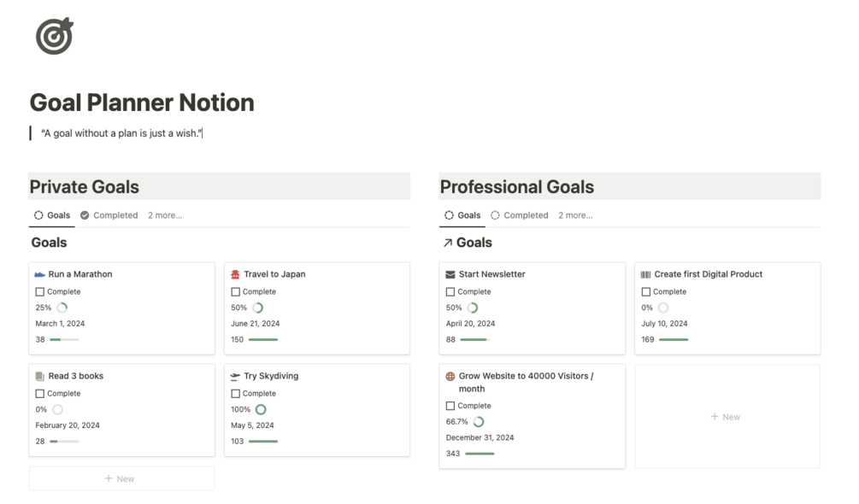Switch to Completed tab in Private Goals
The width and height of the screenshot is (859, 504).
coord(109,215)
